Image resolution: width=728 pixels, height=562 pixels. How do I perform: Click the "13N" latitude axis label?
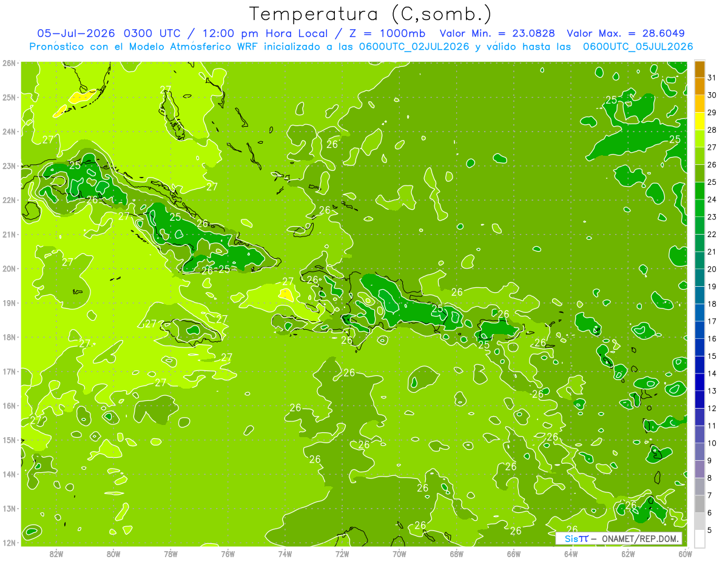(9, 508)
